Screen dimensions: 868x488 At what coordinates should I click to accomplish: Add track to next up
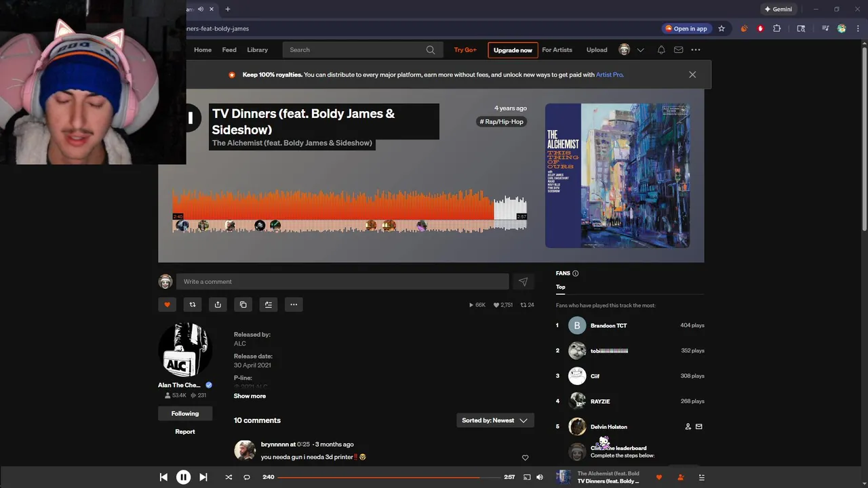click(x=269, y=304)
